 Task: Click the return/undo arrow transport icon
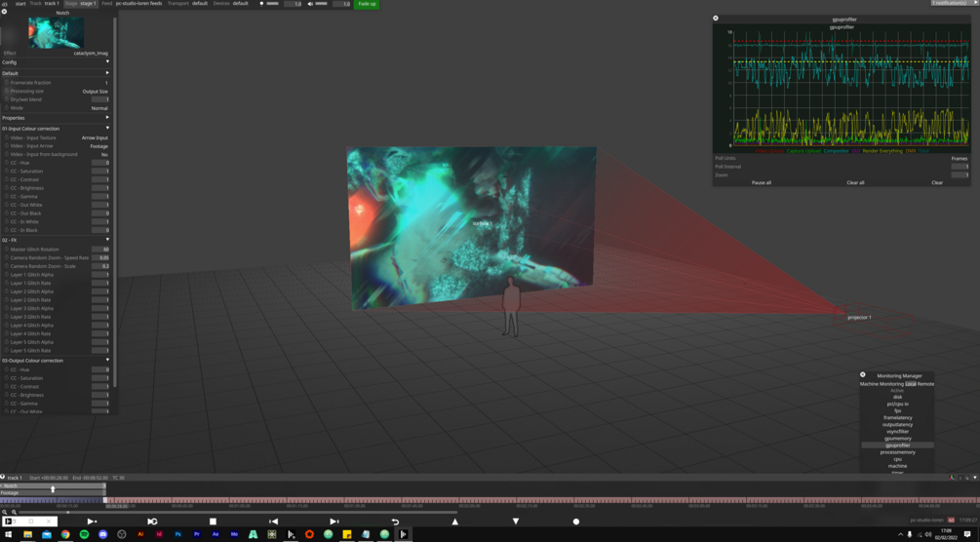(x=395, y=522)
